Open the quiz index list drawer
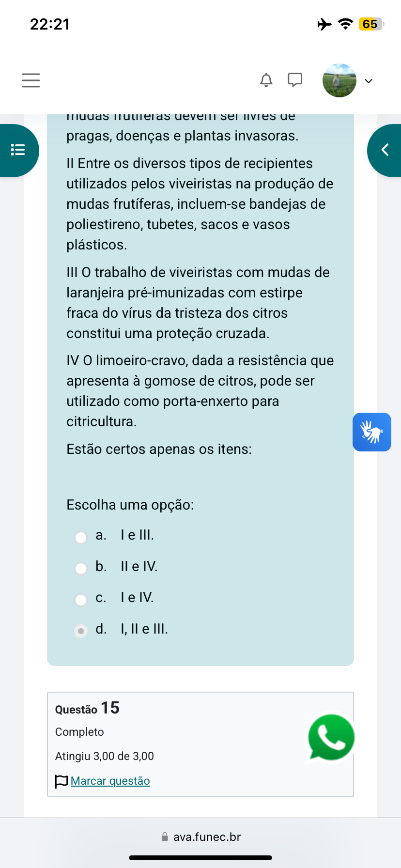 pos(18,150)
